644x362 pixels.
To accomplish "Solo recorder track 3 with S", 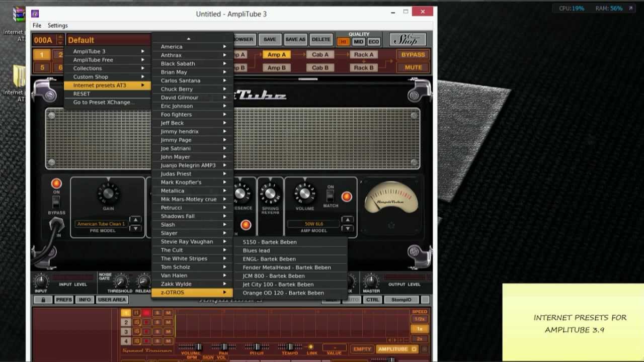I will click(157, 331).
